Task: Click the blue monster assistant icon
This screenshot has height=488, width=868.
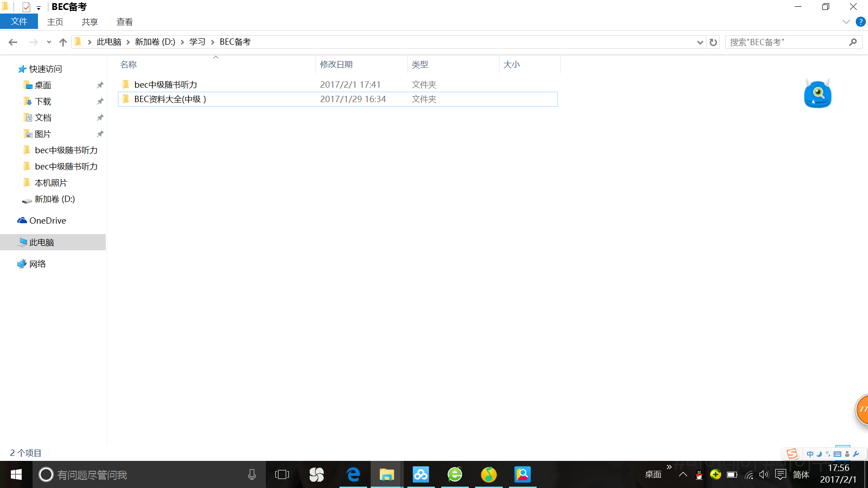Action: click(817, 94)
